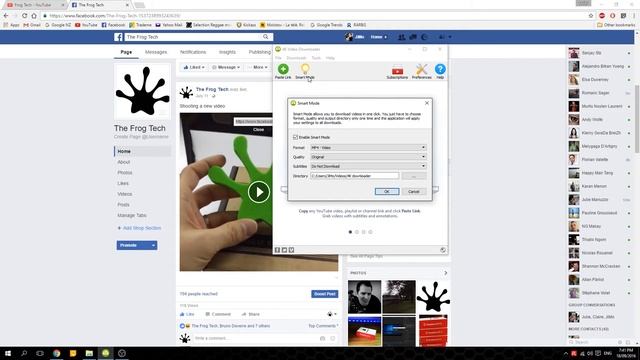Click OK in Smart Mode dialog
Image resolution: width=640 pixels, height=360 pixels.
point(387,191)
